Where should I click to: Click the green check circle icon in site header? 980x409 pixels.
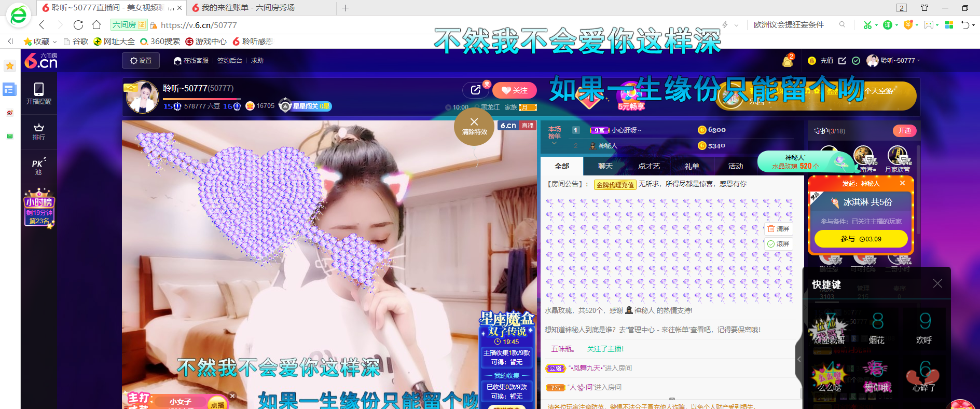(856, 61)
